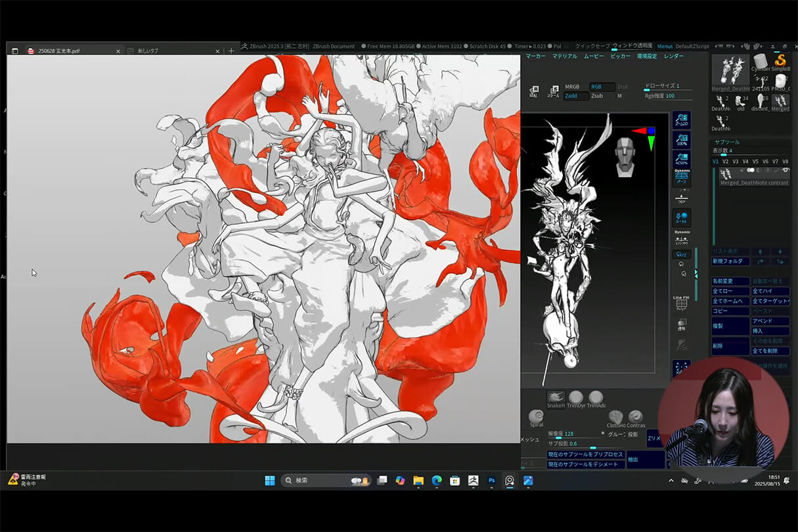Enable the perspective (パース) view icon

681,177
